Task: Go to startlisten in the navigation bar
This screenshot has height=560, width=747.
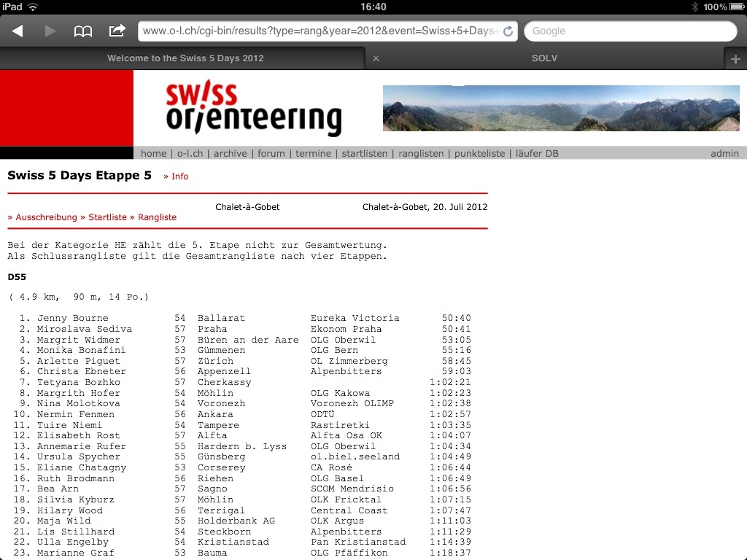Action: pyautogui.click(x=364, y=153)
